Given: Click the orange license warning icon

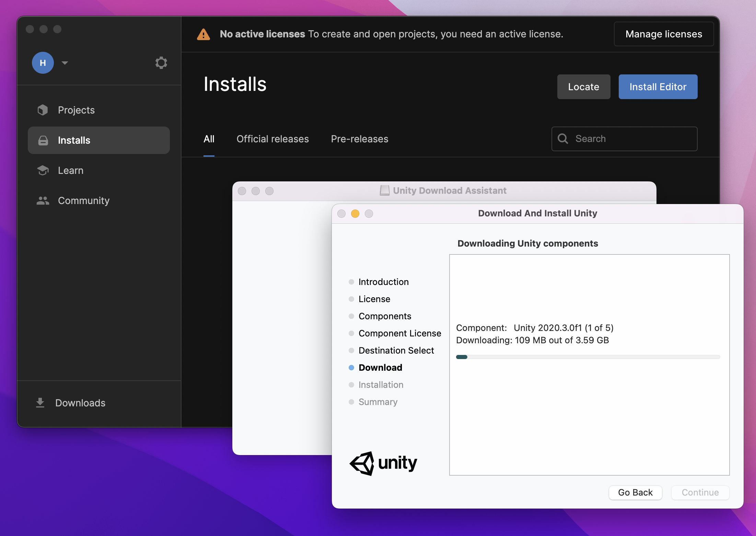Looking at the screenshot, I should (203, 34).
